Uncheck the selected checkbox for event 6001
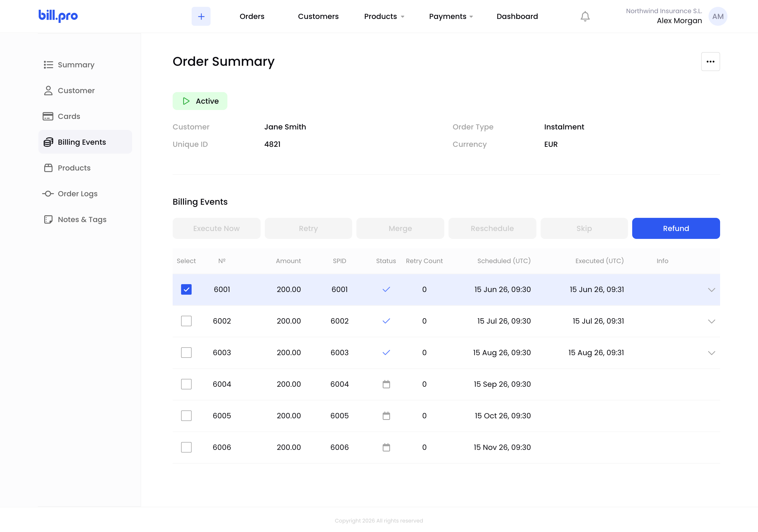The image size is (758, 532). point(186,289)
